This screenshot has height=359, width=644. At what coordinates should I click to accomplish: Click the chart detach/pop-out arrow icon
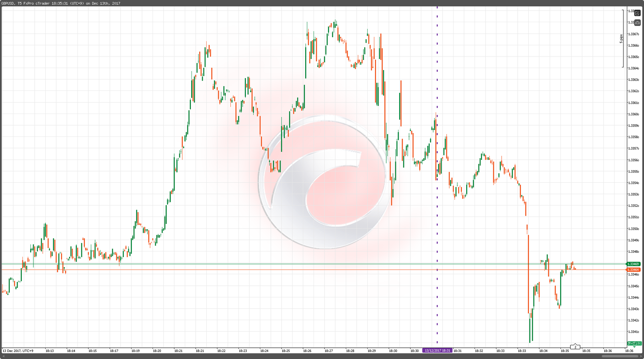tap(637, 13)
